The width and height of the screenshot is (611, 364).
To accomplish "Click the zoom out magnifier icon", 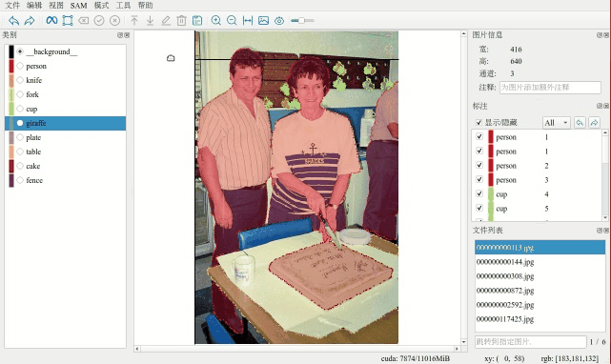I will pyautogui.click(x=232, y=20).
